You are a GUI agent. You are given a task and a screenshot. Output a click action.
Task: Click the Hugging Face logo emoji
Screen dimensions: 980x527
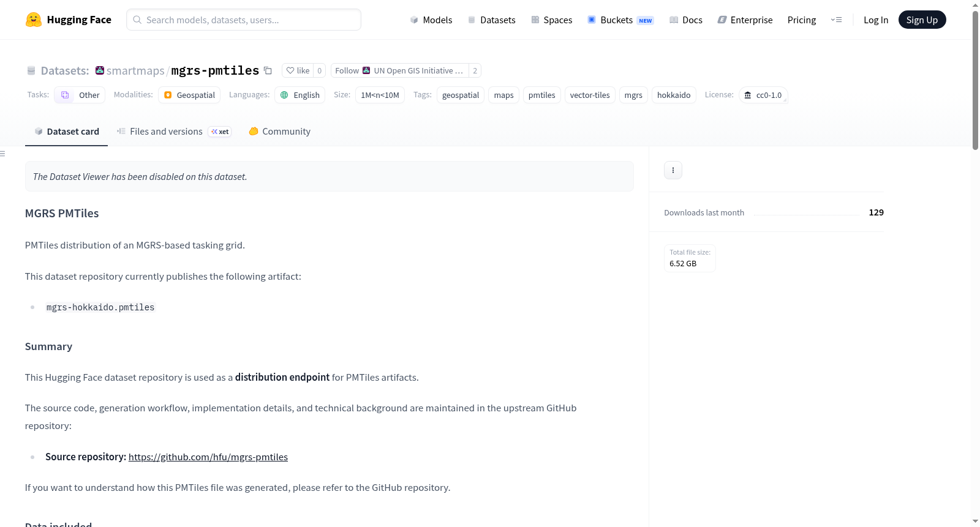click(x=34, y=20)
